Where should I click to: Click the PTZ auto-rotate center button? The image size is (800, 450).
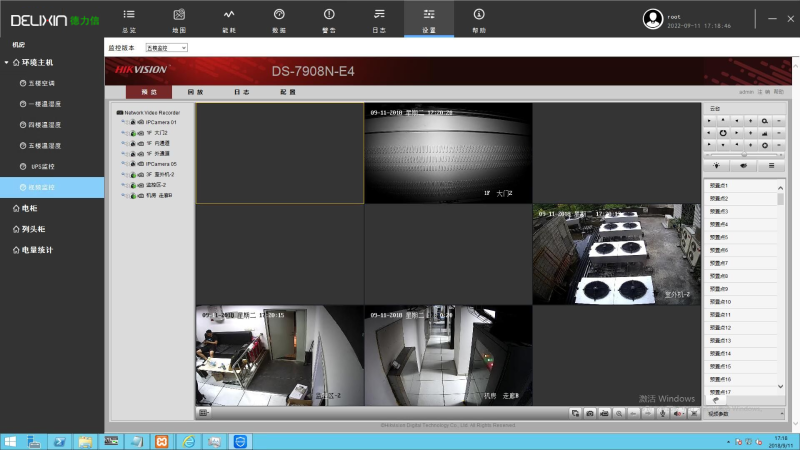[722, 132]
